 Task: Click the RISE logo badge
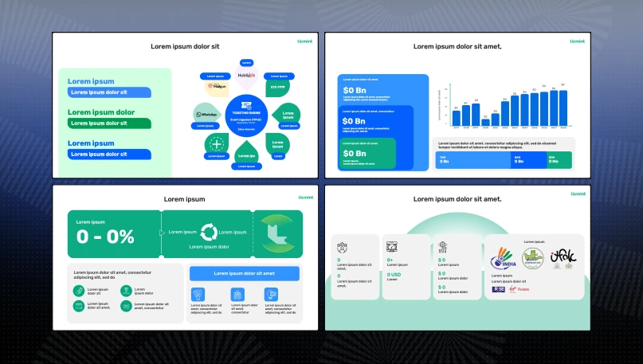(x=498, y=289)
